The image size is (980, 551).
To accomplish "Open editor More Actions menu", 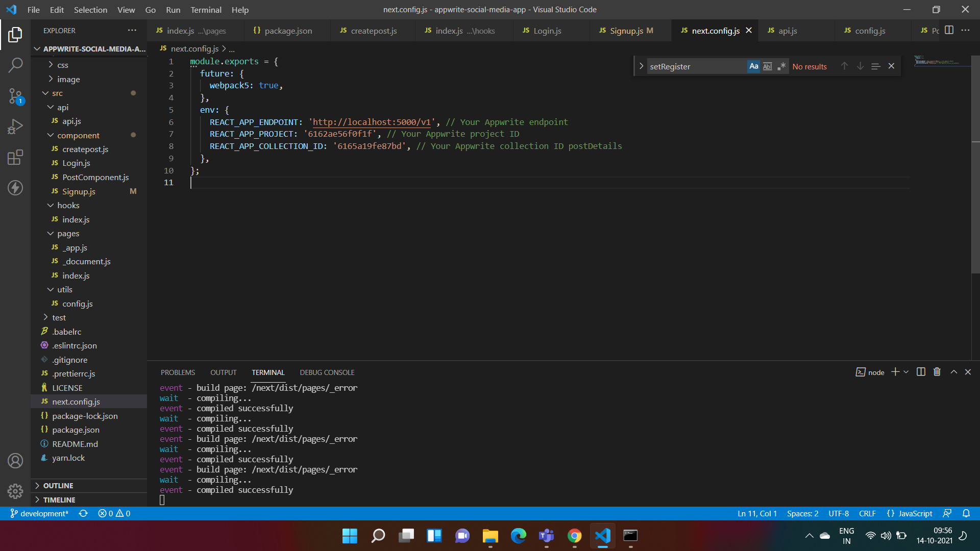I will coord(965,30).
